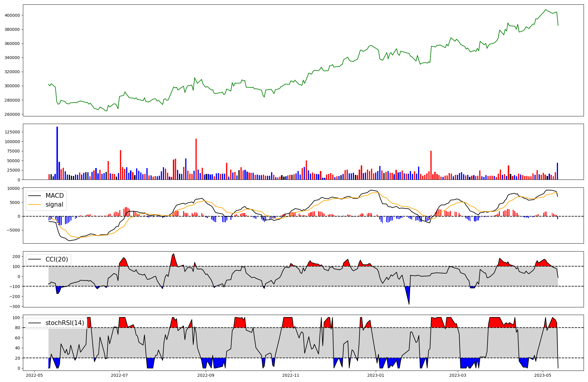Click the 2022-05 date tick label

(x=35, y=375)
